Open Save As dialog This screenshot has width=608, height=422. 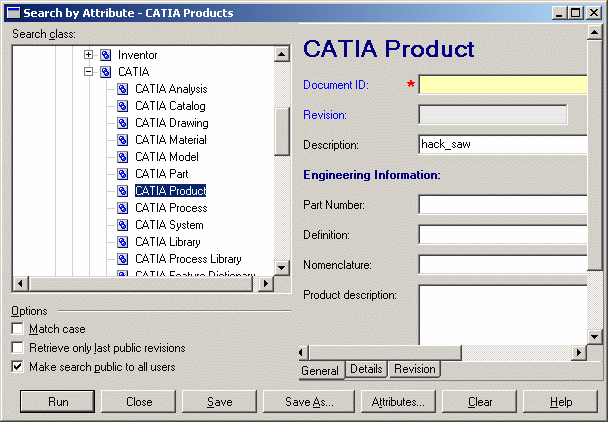pos(309,401)
